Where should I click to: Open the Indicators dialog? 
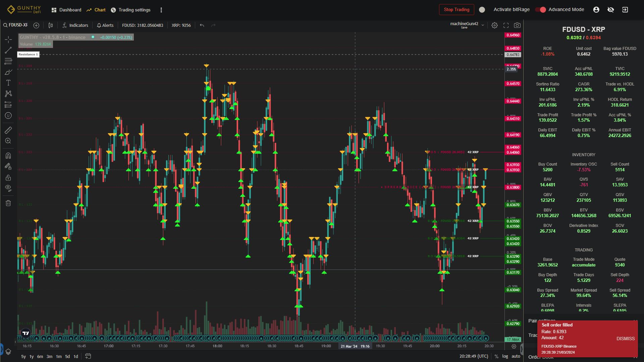point(75,25)
